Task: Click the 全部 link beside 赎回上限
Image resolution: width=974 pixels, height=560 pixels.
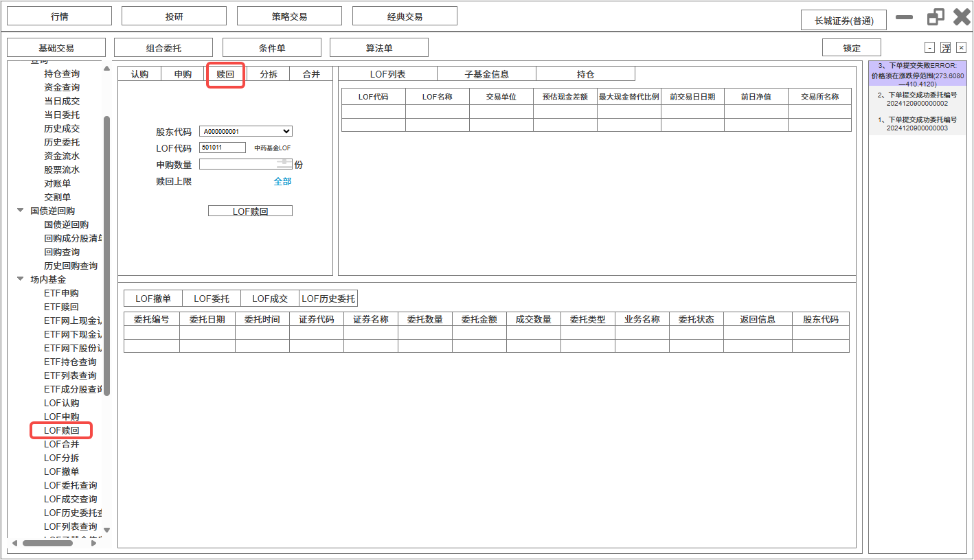Action: pyautogui.click(x=282, y=181)
